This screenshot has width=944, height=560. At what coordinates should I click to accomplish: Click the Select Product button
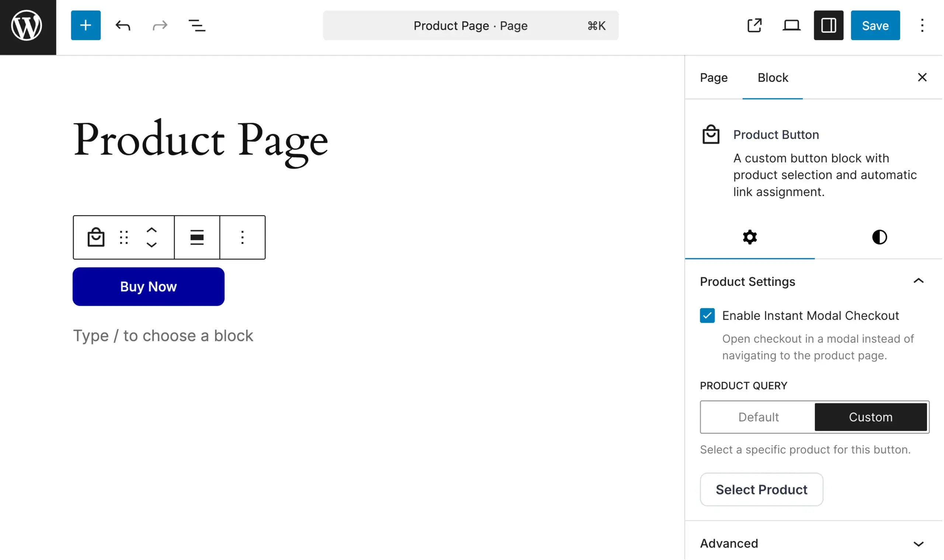(x=761, y=489)
